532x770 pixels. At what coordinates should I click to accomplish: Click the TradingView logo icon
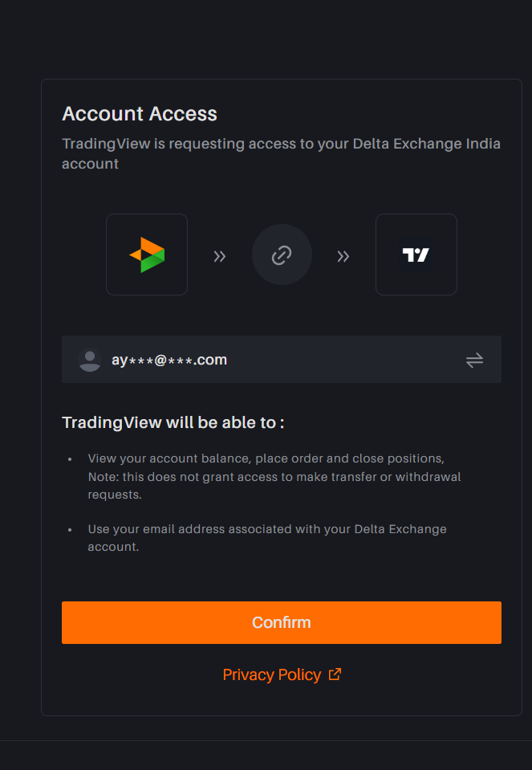pos(416,255)
